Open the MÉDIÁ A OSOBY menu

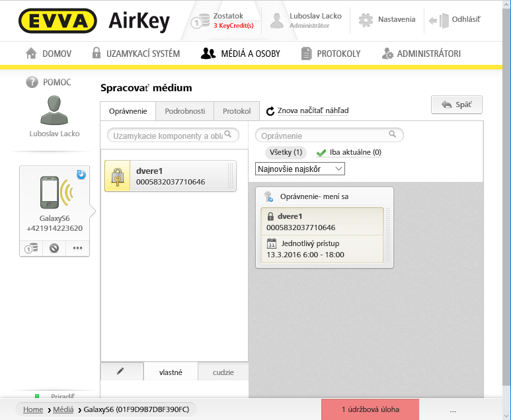click(x=241, y=54)
